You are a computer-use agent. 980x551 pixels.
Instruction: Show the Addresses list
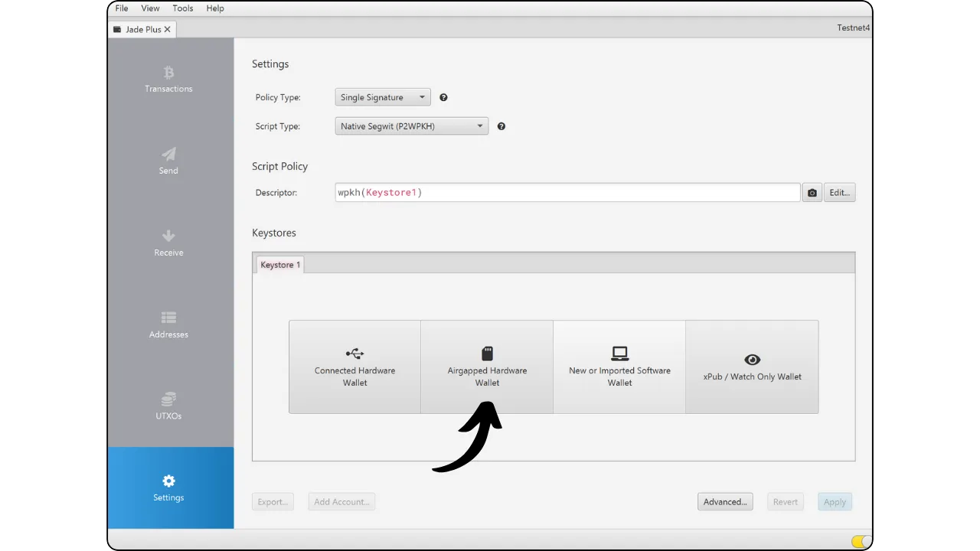coord(168,325)
